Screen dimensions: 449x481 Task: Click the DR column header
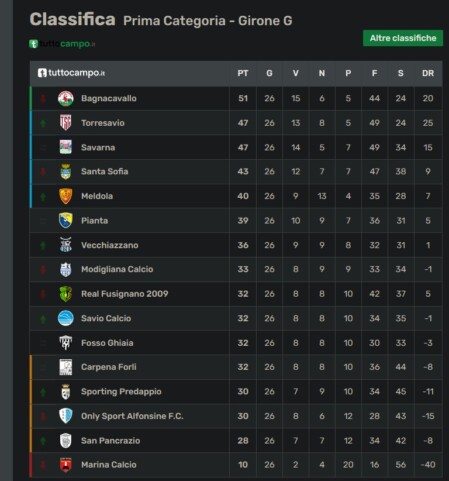[428, 73]
